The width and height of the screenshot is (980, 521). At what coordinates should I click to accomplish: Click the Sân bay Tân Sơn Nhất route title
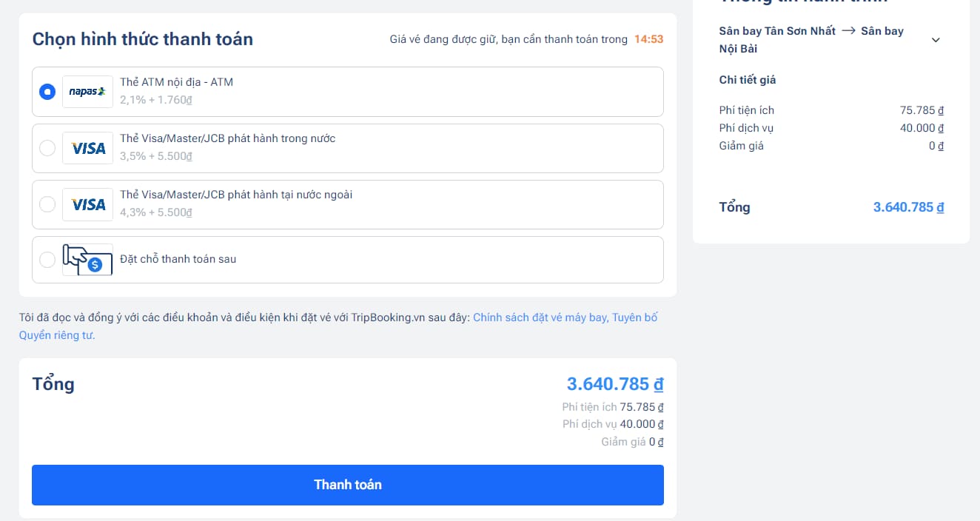coord(777,31)
